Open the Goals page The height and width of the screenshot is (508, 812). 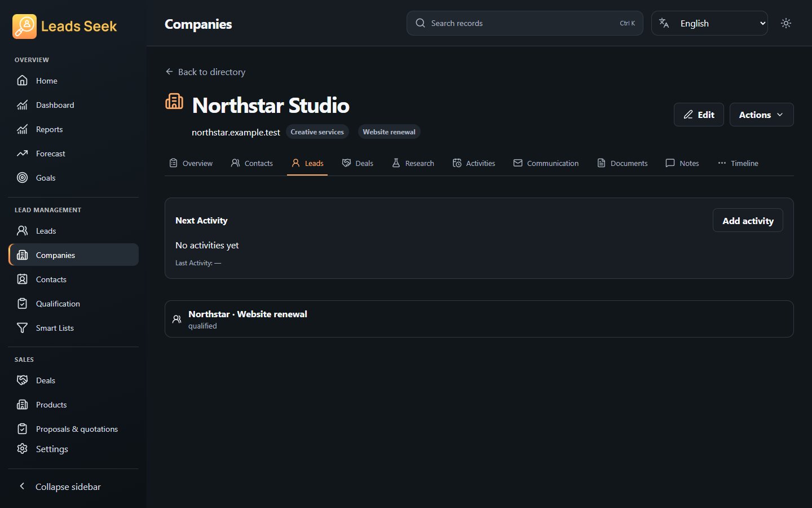(73, 178)
